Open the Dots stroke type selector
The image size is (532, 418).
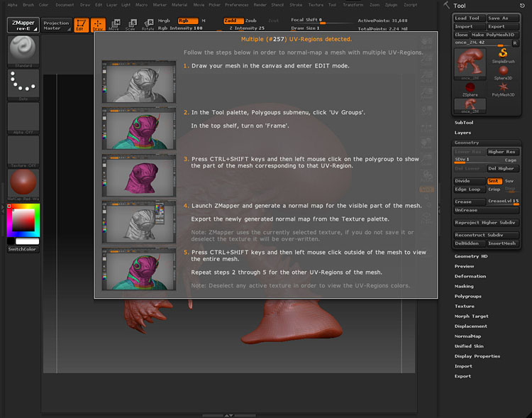[x=23, y=84]
